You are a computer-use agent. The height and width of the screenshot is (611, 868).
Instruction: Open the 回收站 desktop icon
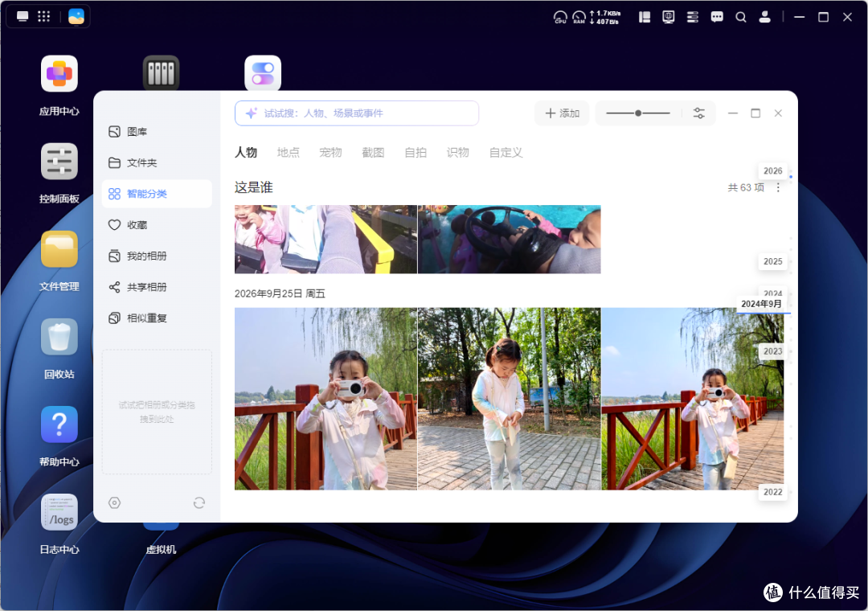click(59, 337)
